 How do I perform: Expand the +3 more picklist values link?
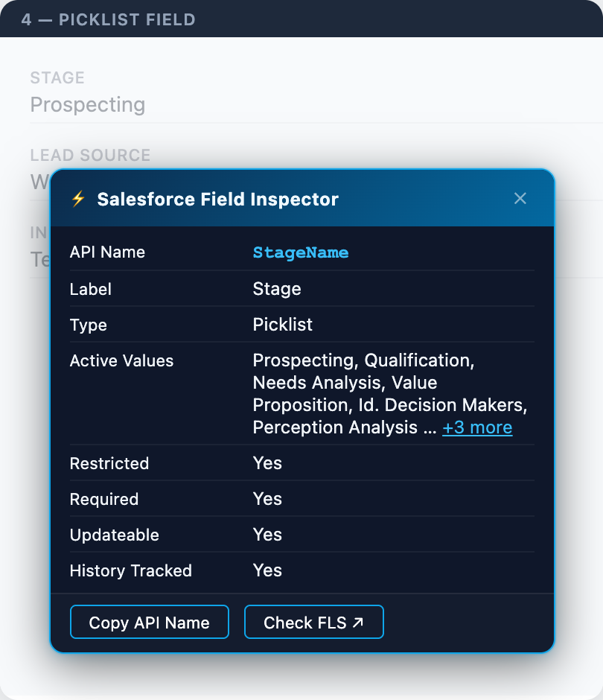click(x=477, y=427)
